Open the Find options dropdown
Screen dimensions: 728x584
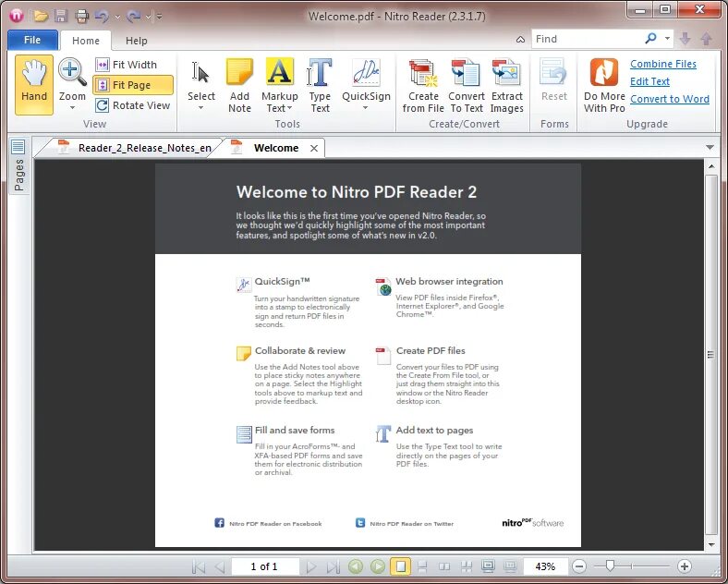(x=667, y=39)
